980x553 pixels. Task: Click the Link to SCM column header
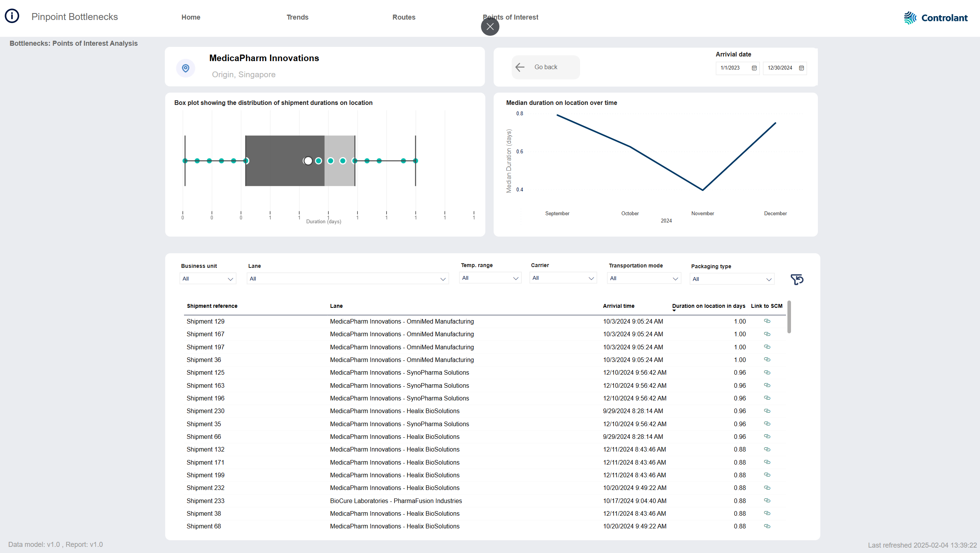pyautogui.click(x=766, y=306)
